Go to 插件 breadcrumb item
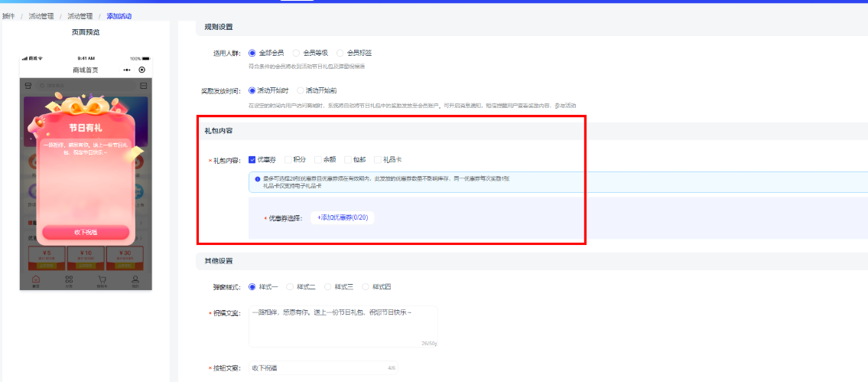 pyautogui.click(x=8, y=16)
